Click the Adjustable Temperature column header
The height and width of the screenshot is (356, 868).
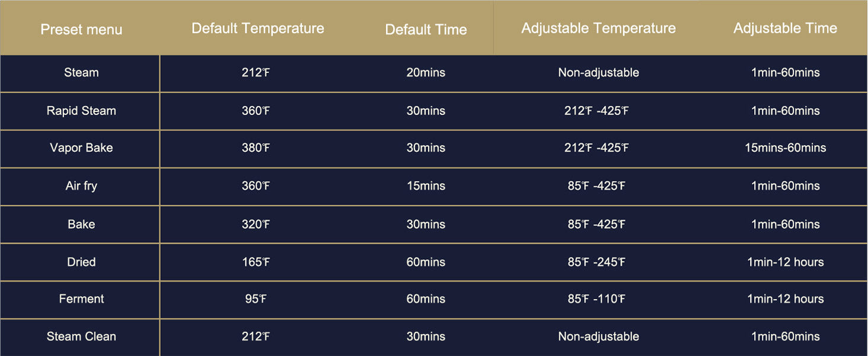(x=598, y=28)
